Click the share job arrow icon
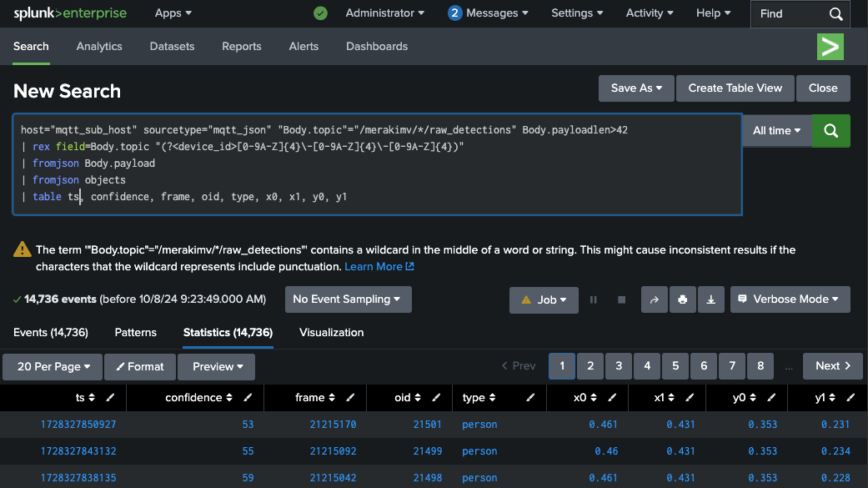The width and height of the screenshot is (868, 488). pyautogui.click(x=655, y=299)
